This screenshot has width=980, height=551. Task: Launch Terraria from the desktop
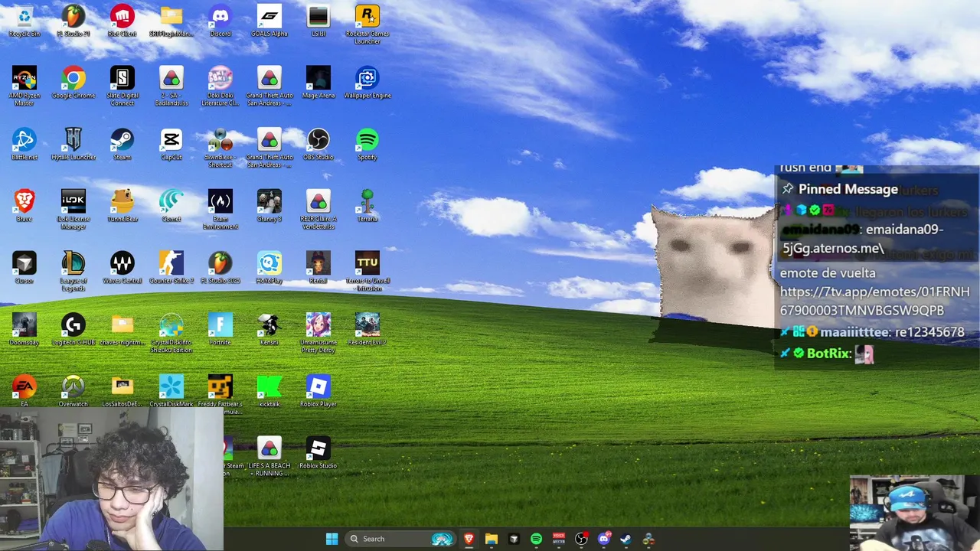(367, 206)
